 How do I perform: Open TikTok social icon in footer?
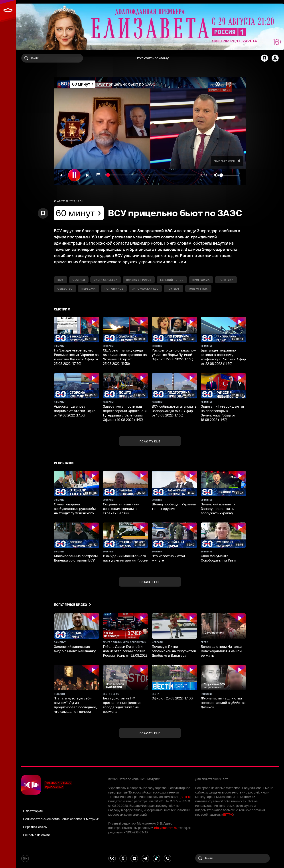(x=156, y=858)
